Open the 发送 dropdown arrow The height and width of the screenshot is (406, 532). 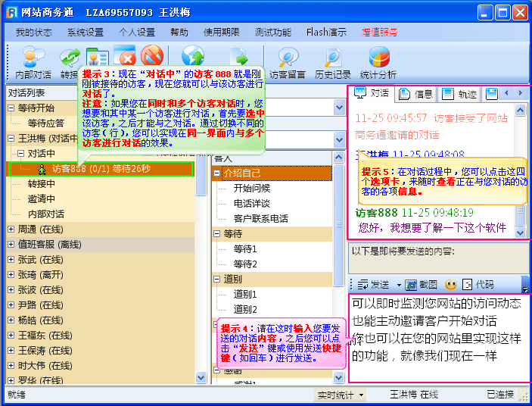click(x=398, y=285)
